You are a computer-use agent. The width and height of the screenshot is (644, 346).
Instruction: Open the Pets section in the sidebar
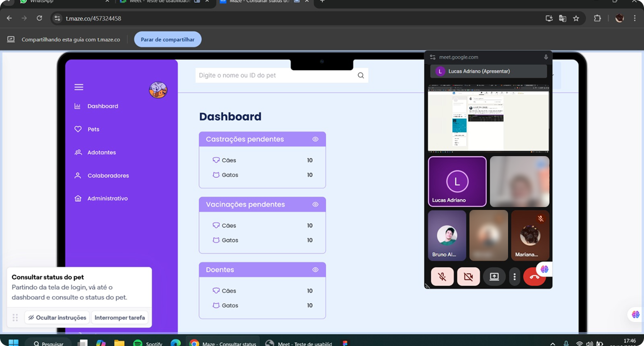93,129
